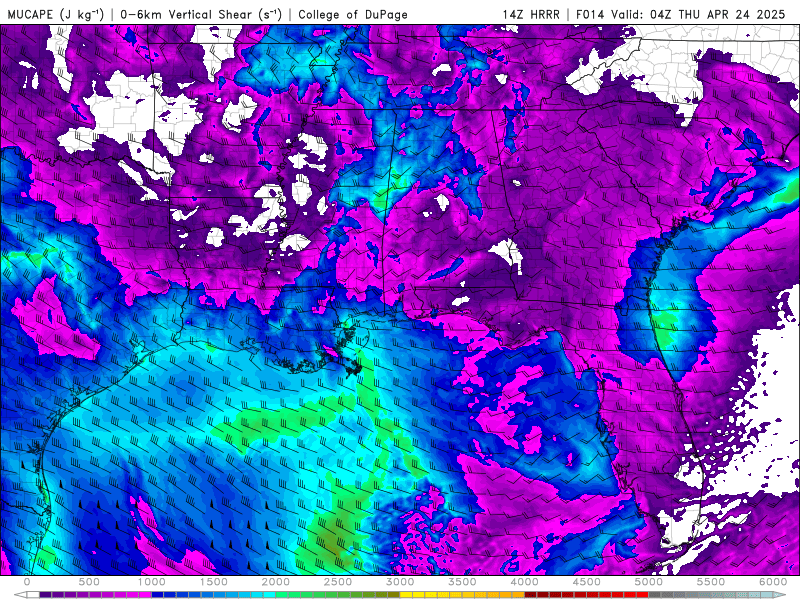Click the 500 color scale label
This screenshot has height=600, width=800.
click(89, 582)
